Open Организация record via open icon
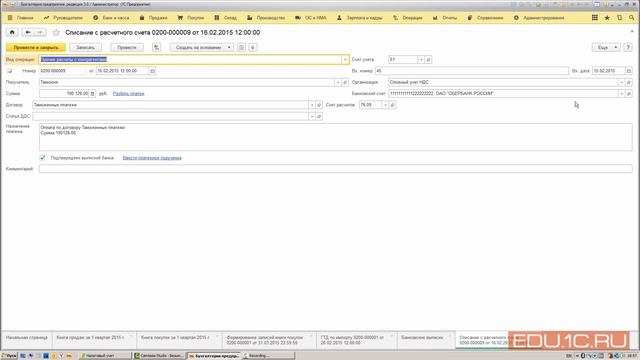The image size is (640, 360). pos(629,82)
